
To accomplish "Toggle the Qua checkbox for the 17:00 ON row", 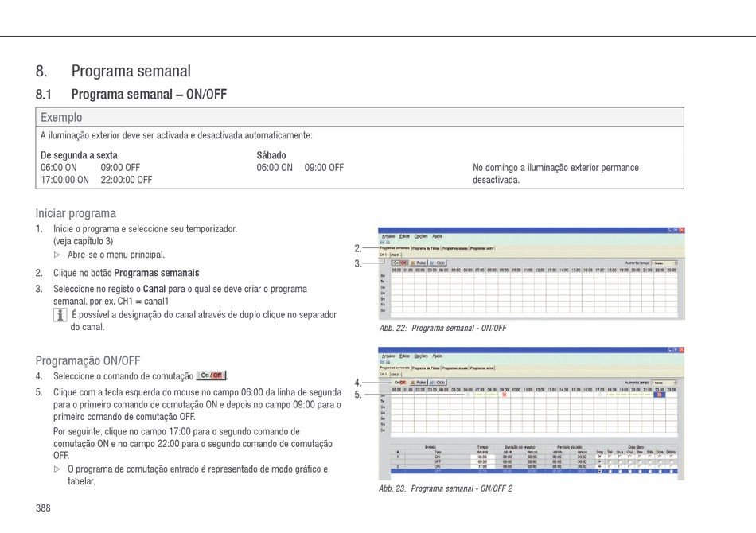I will pos(620,466).
